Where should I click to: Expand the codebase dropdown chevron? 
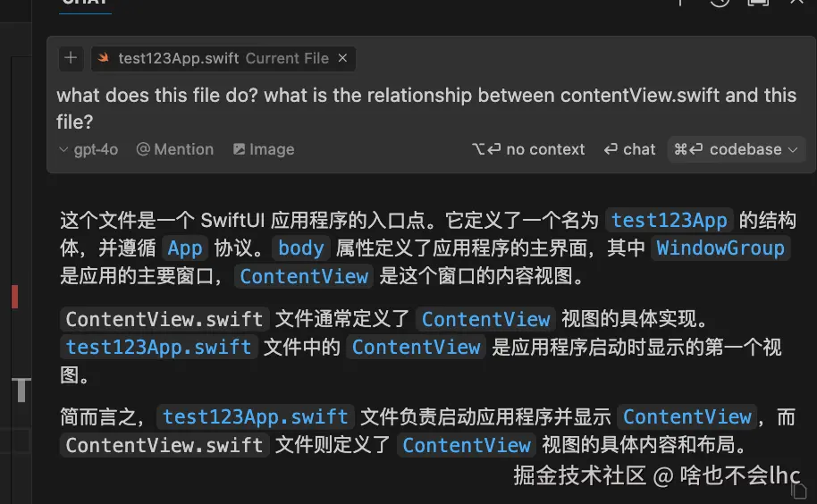[793, 149]
